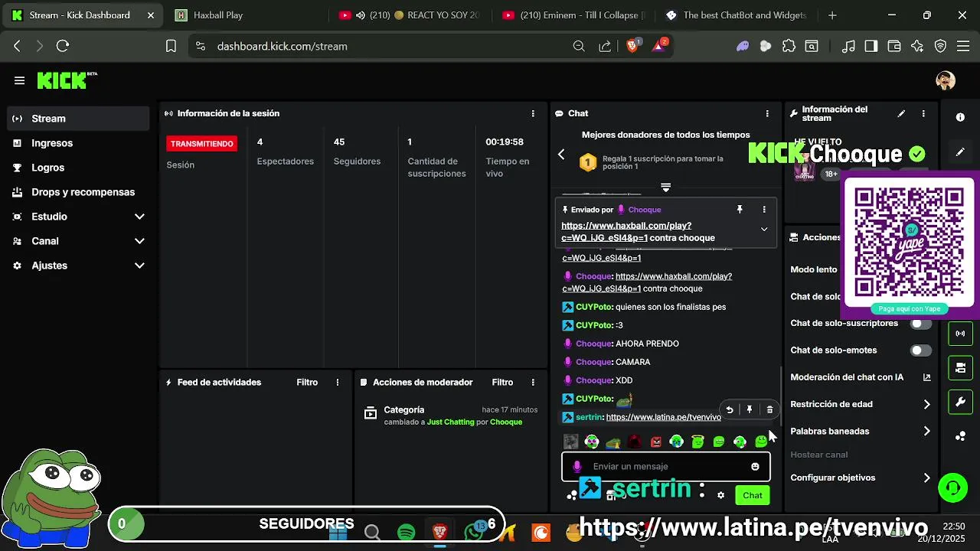Click the Enviar un mensaje input field

tap(666, 467)
